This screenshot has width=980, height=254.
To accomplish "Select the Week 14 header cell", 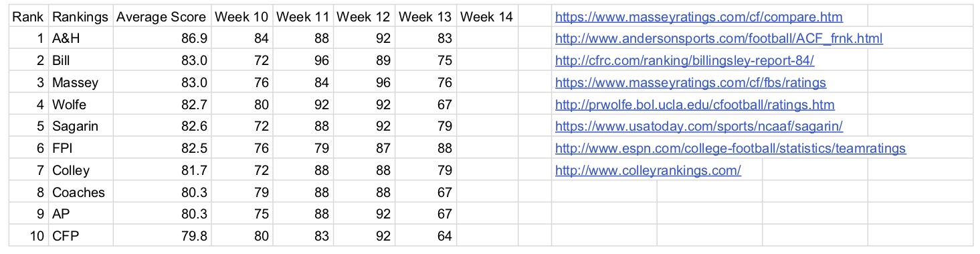I will pos(487,17).
